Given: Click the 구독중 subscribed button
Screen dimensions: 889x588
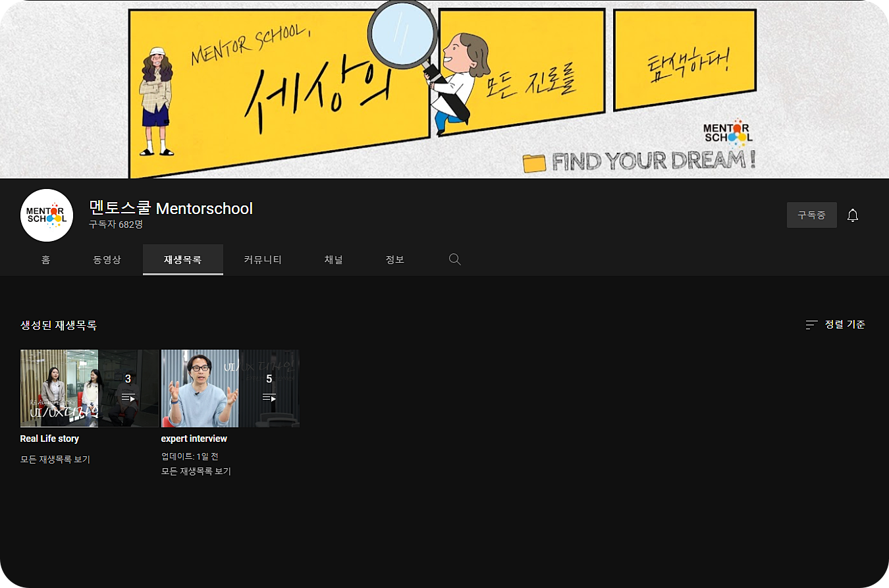Looking at the screenshot, I should (812, 215).
